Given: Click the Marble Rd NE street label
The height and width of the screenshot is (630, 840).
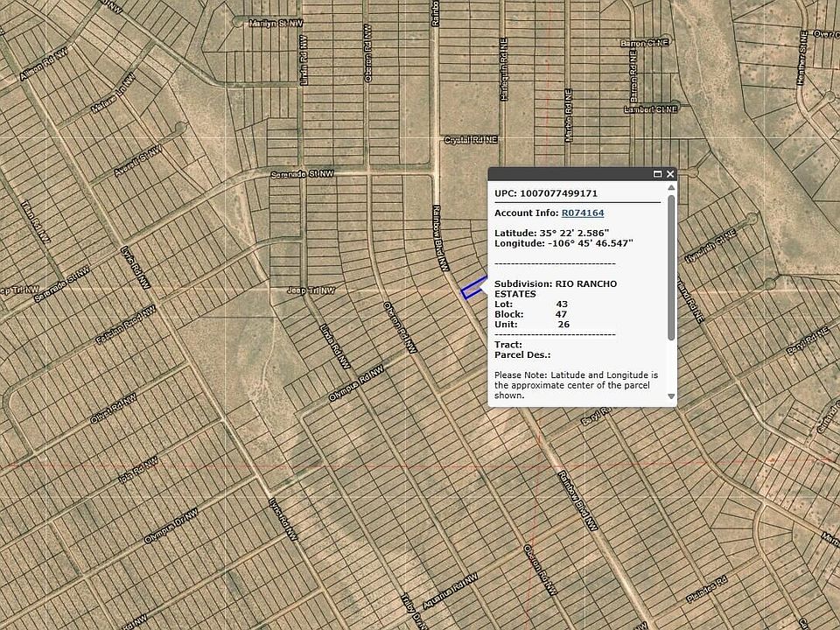Looking at the screenshot, I should pyautogui.click(x=569, y=115).
